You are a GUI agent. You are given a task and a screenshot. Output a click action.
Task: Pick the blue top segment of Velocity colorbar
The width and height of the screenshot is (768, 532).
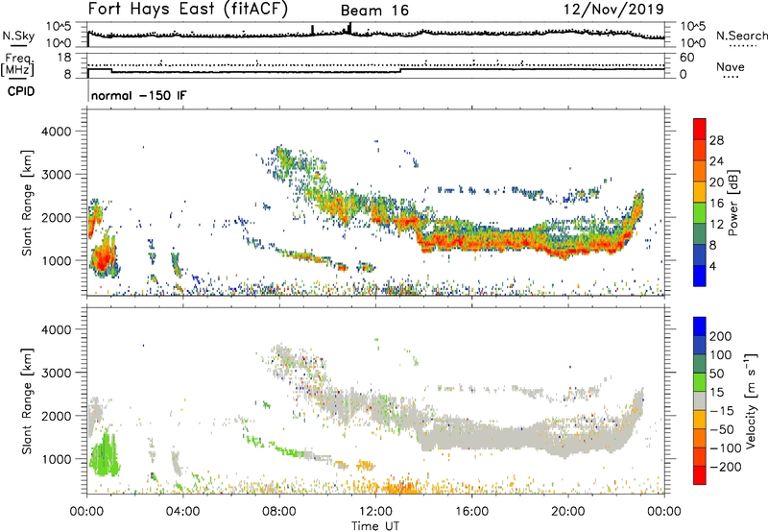pyautogui.click(x=700, y=326)
